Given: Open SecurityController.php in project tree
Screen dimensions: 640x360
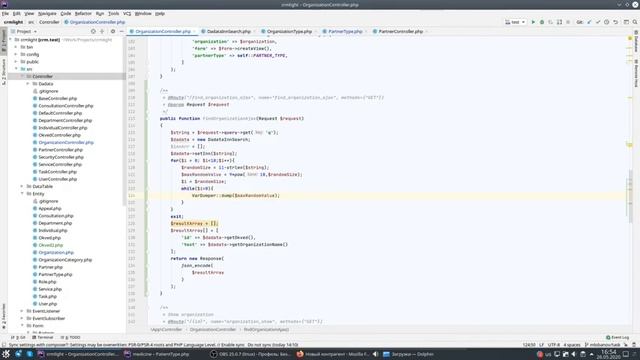Looking at the screenshot, I should (61, 157).
